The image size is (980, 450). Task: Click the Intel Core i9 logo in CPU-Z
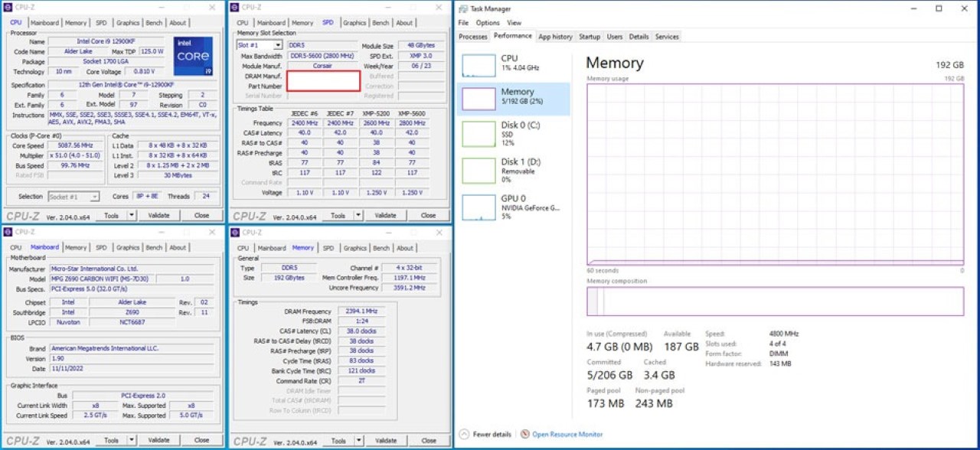[193, 57]
